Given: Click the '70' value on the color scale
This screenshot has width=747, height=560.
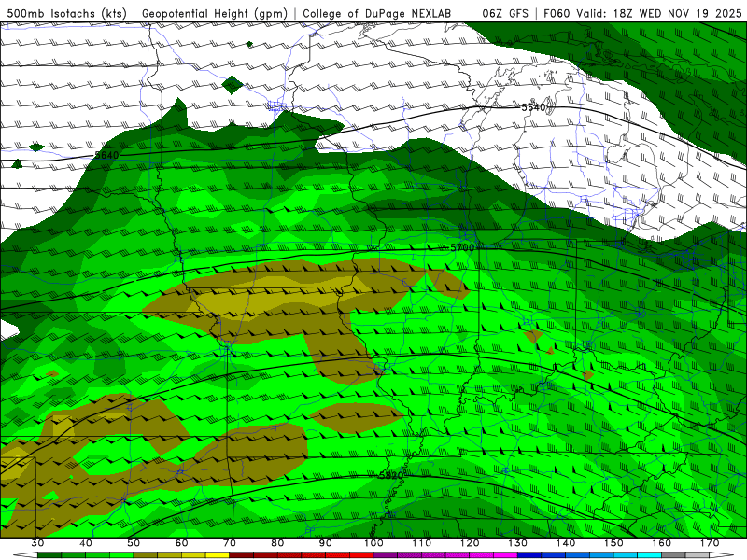Looking at the screenshot, I should [x=230, y=543].
